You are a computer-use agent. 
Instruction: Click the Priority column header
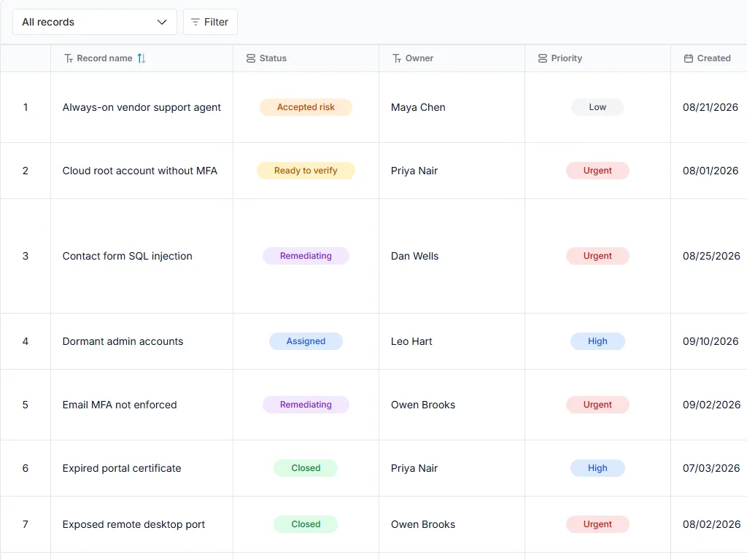click(597, 58)
